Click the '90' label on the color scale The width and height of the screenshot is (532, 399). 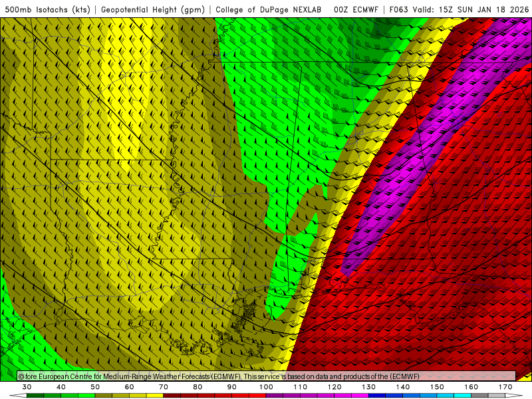click(231, 387)
